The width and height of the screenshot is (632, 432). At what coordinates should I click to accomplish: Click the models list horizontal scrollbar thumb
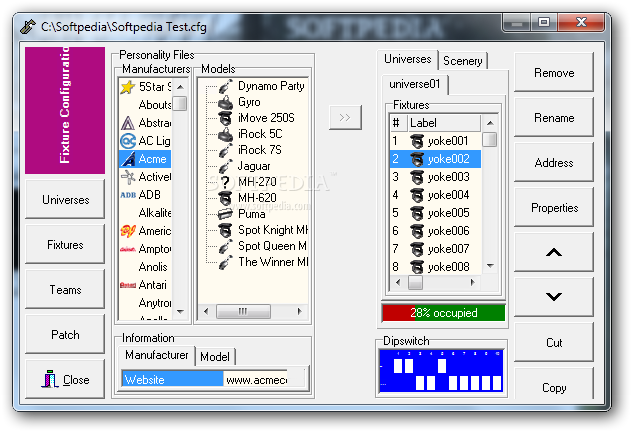pyautogui.click(x=243, y=311)
